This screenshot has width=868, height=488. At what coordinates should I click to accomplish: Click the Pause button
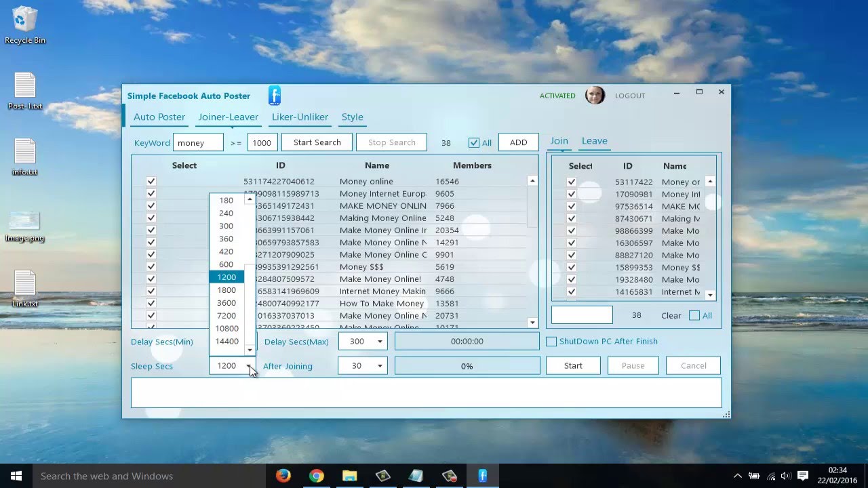[x=633, y=366]
